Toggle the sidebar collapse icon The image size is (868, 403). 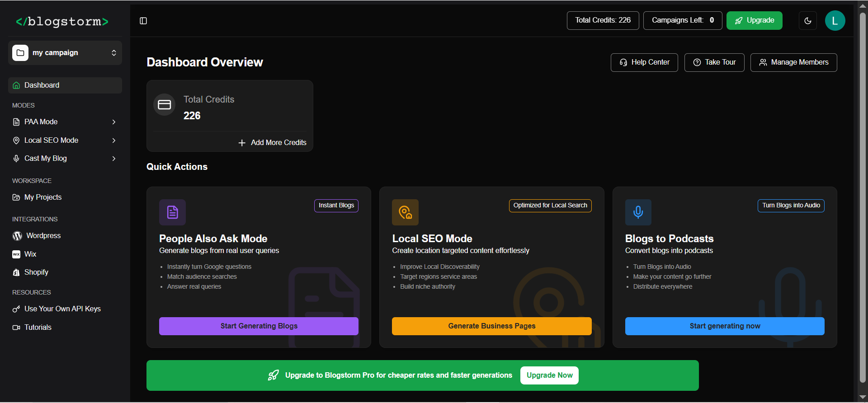point(143,21)
